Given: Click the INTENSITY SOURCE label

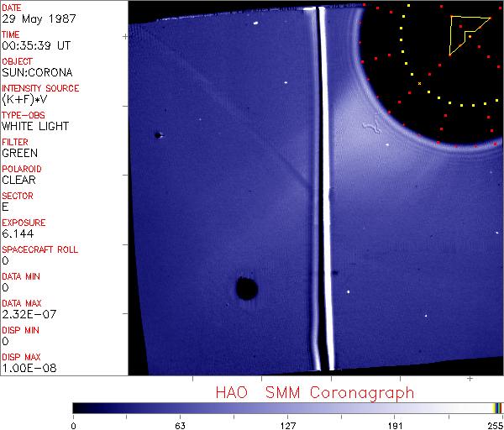Looking at the screenshot, I should coord(40,88).
